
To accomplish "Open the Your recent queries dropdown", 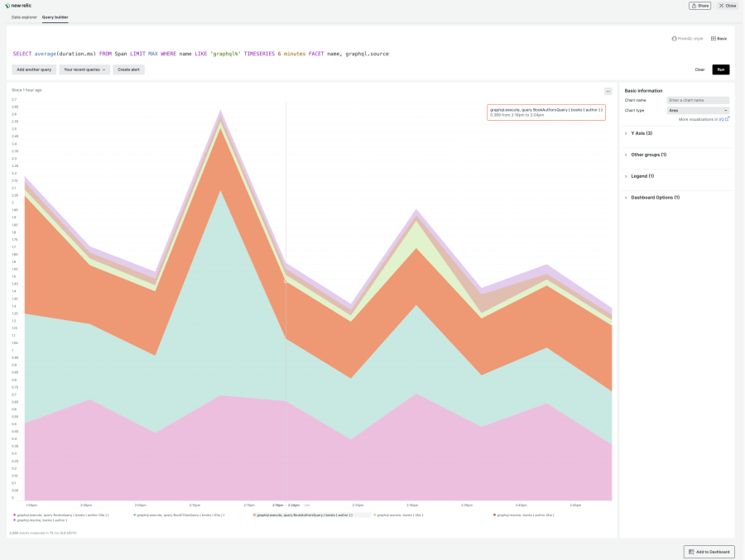I will click(x=84, y=69).
